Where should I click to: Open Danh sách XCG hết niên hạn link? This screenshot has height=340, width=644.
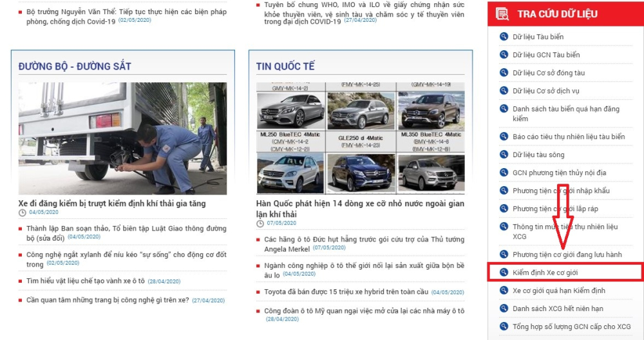(558, 309)
